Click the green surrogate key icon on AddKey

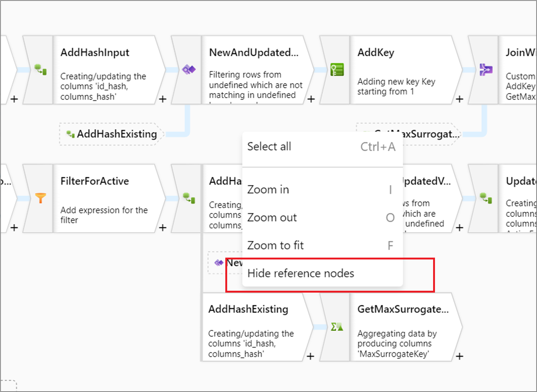click(x=337, y=70)
